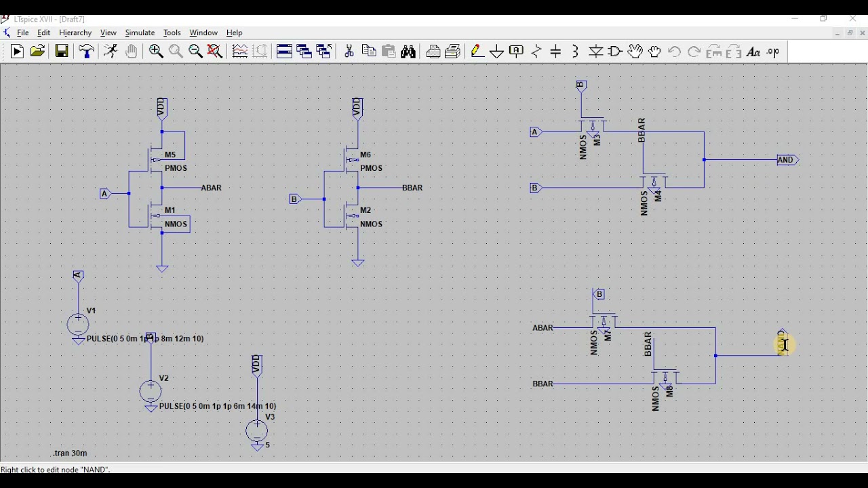The width and height of the screenshot is (868, 488).
Task: Redo the last action
Action: click(694, 52)
